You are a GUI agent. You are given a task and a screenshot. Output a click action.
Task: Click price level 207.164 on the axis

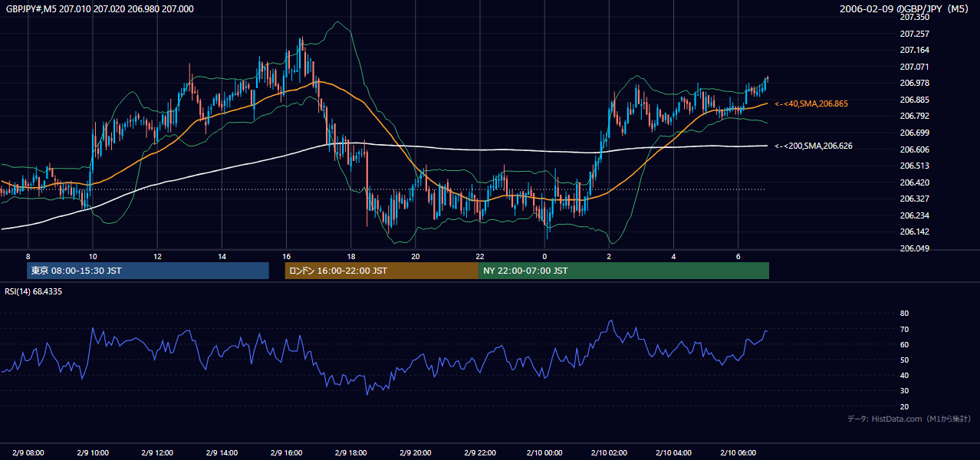[x=914, y=50]
